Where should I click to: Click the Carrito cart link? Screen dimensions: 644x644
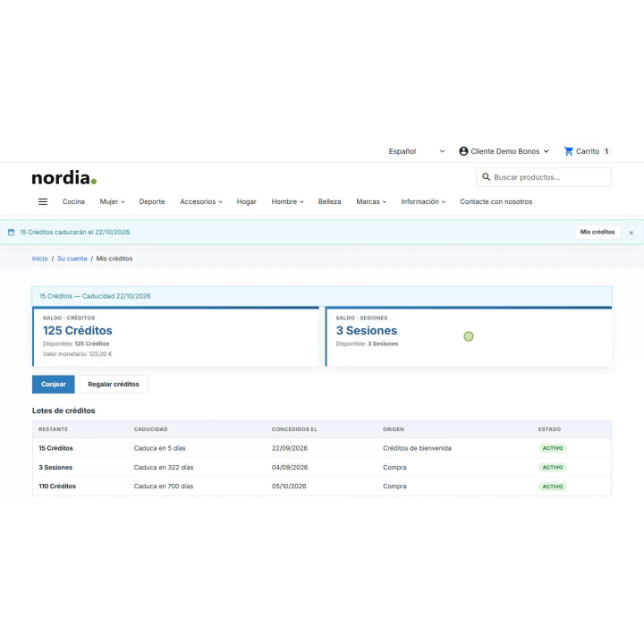(587, 151)
